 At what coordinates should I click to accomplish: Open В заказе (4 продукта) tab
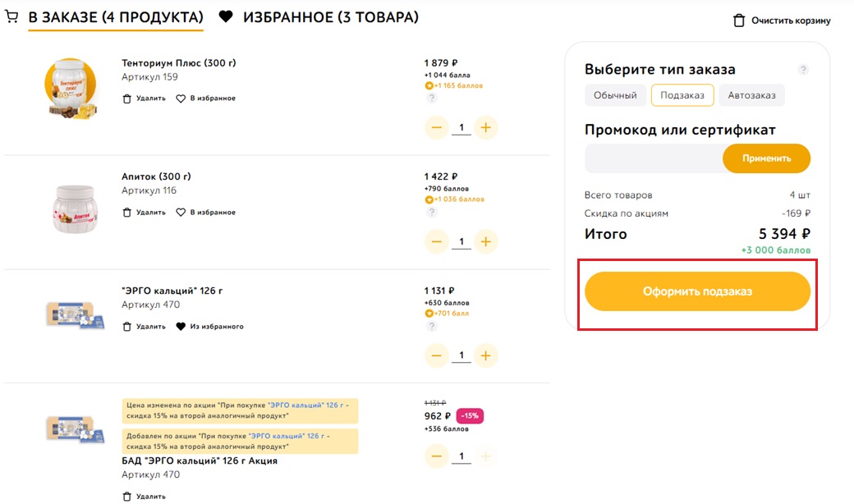pyautogui.click(x=116, y=17)
